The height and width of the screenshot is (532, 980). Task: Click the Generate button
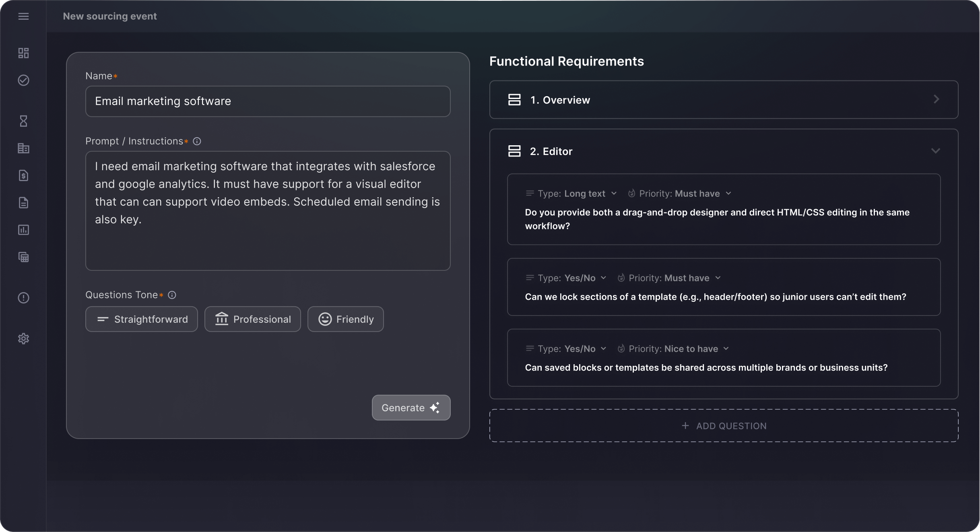click(x=411, y=408)
